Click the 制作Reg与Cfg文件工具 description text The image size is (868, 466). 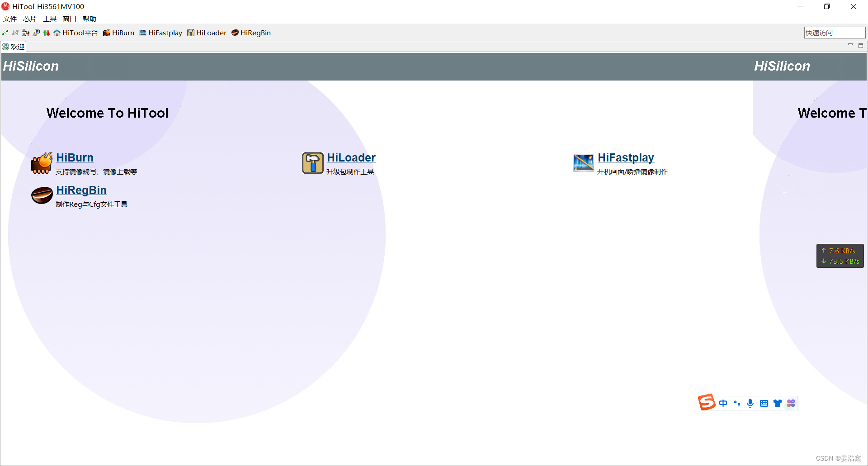92,204
